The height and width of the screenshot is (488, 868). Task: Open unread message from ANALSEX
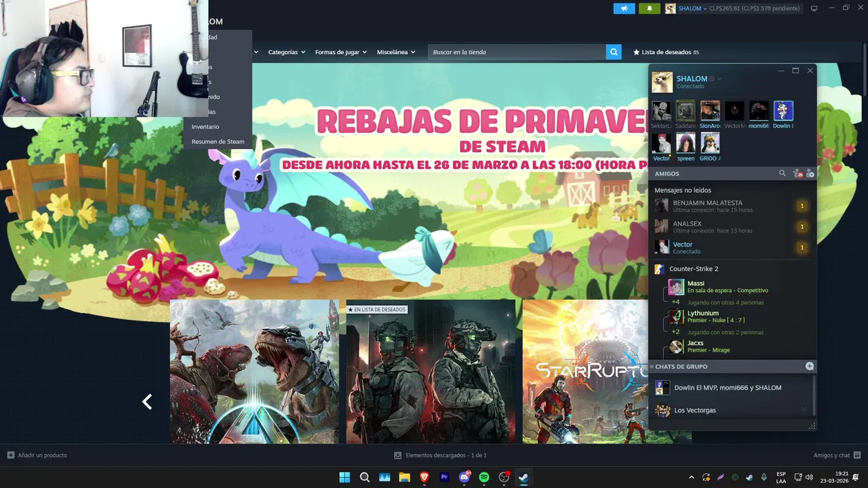pos(732,226)
